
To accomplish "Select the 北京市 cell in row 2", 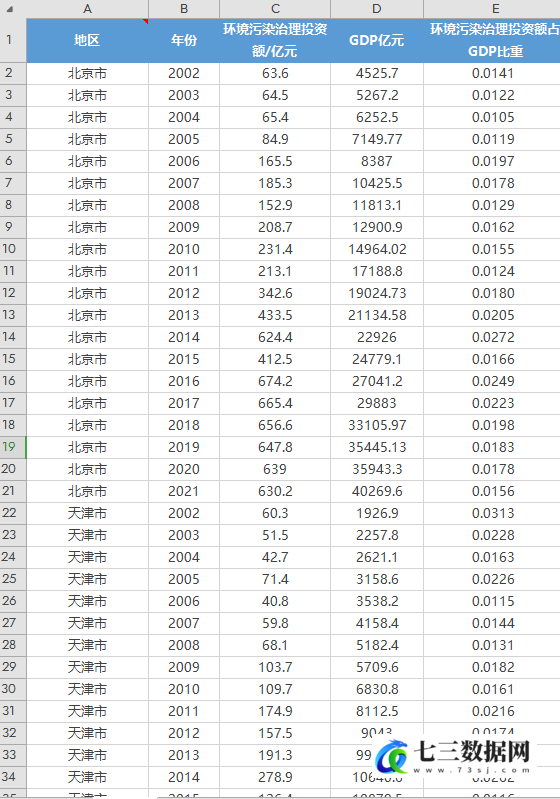I will coord(88,73).
